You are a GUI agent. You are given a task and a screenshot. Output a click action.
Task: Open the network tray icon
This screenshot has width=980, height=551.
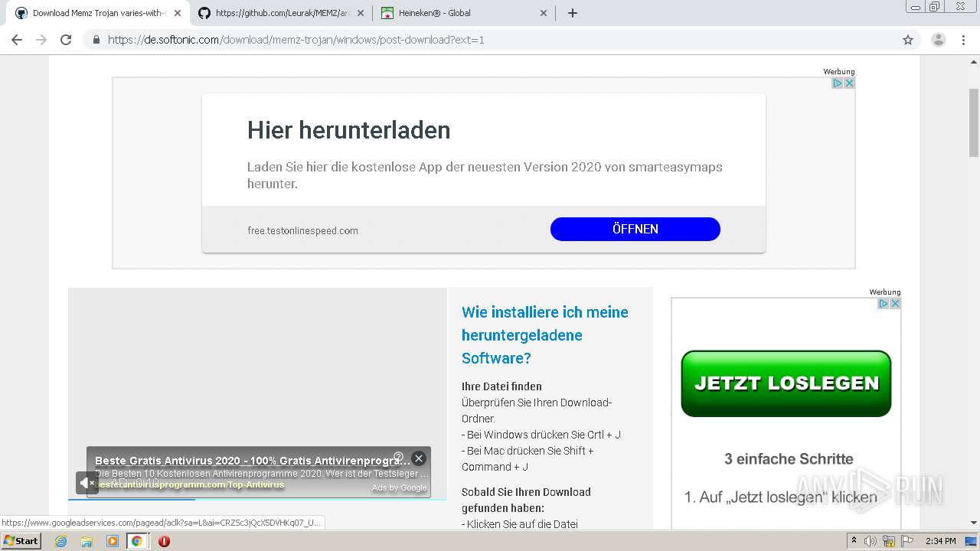coord(889,541)
